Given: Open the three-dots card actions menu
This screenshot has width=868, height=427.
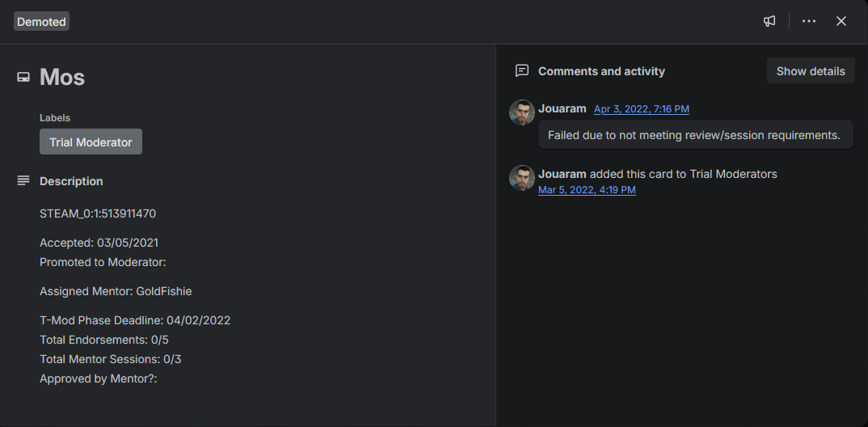Looking at the screenshot, I should coord(809,21).
